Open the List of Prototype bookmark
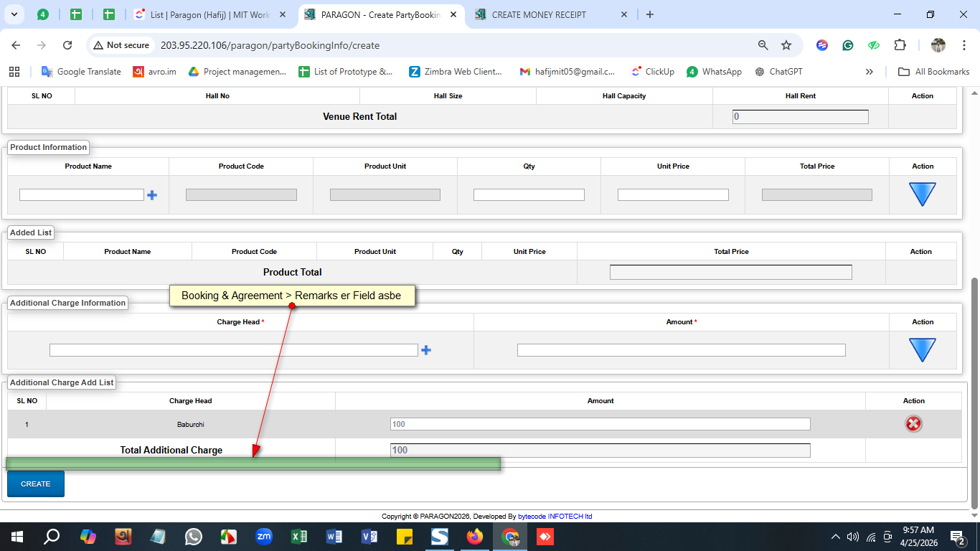Image resolution: width=980 pixels, height=551 pixels. [346, 72]
